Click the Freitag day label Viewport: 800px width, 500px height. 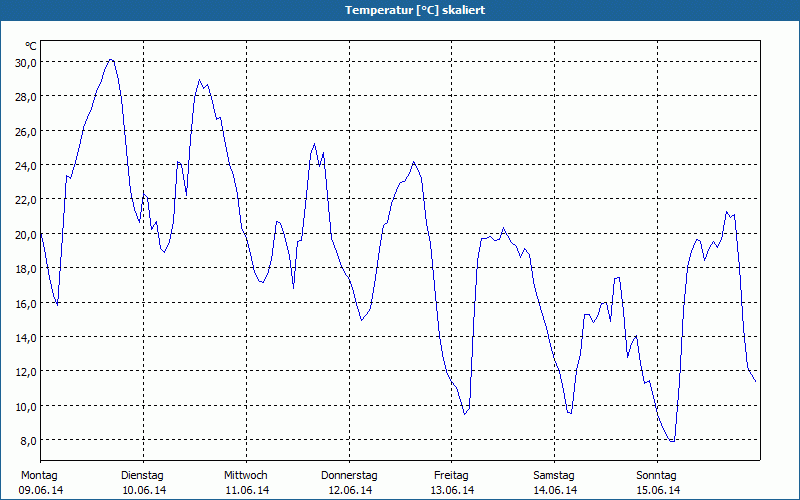coord(452,475)
